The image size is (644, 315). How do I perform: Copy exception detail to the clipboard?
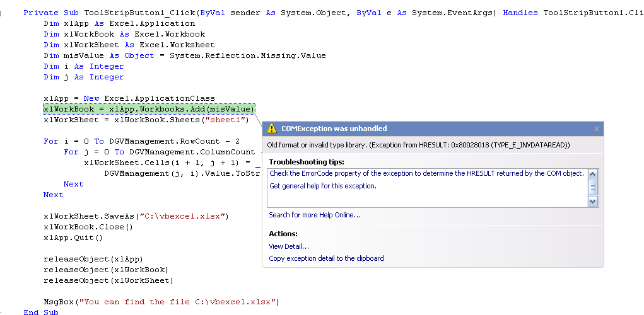pos(326,258)
